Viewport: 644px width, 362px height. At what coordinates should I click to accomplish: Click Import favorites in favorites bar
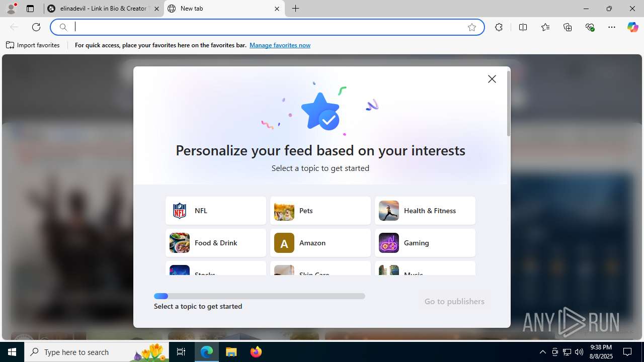pyautogui.click(x=33, y=45)
